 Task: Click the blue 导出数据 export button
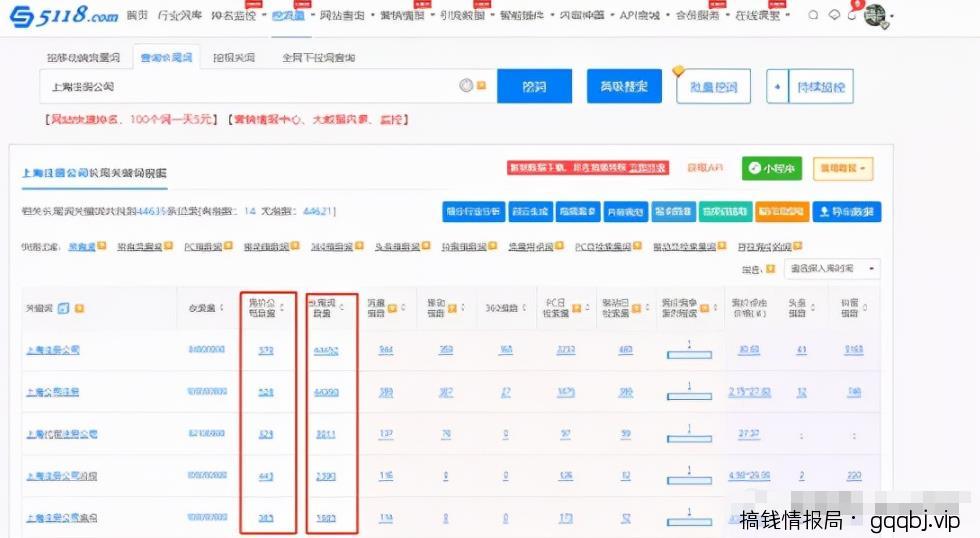[847, 212]
